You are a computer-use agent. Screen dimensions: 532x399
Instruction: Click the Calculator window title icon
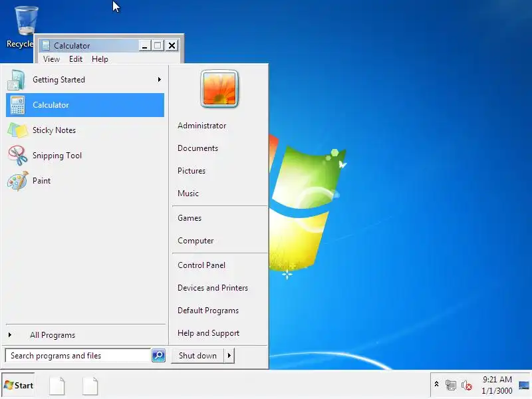pos(46,45)
